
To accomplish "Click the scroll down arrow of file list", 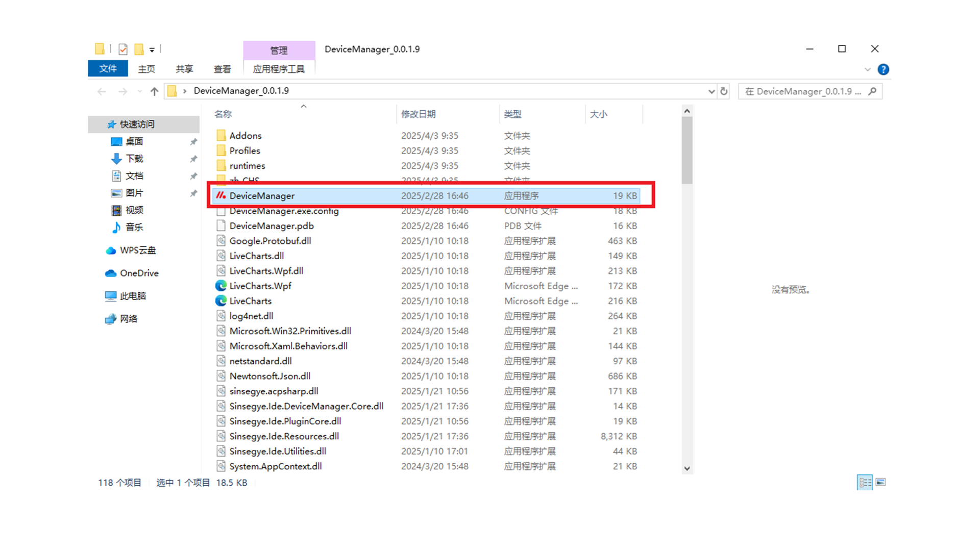I will 687,468.
